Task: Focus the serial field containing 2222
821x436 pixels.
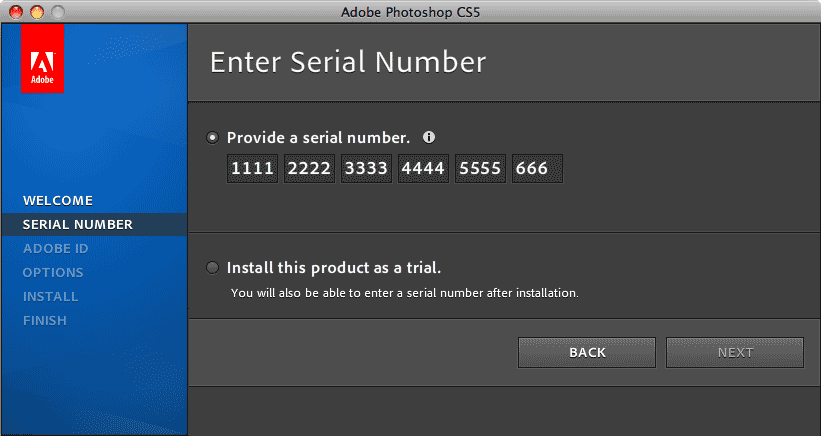Action: 309,169
